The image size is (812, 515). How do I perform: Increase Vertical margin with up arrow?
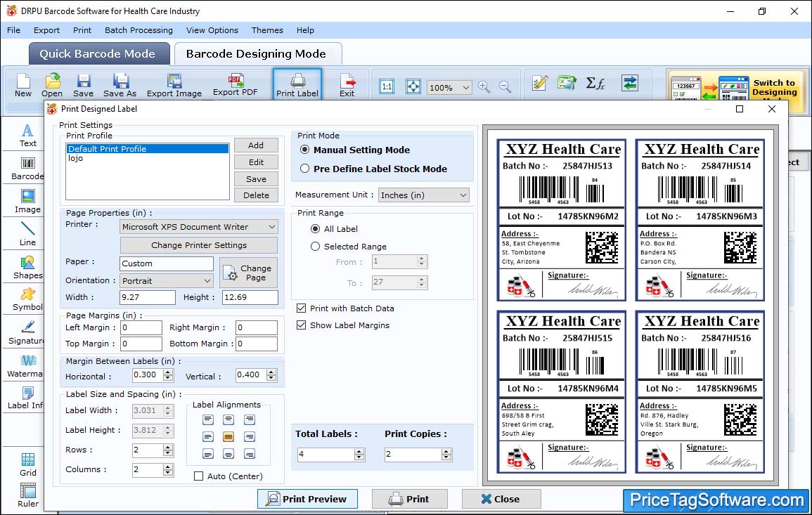tap(271, 372)
